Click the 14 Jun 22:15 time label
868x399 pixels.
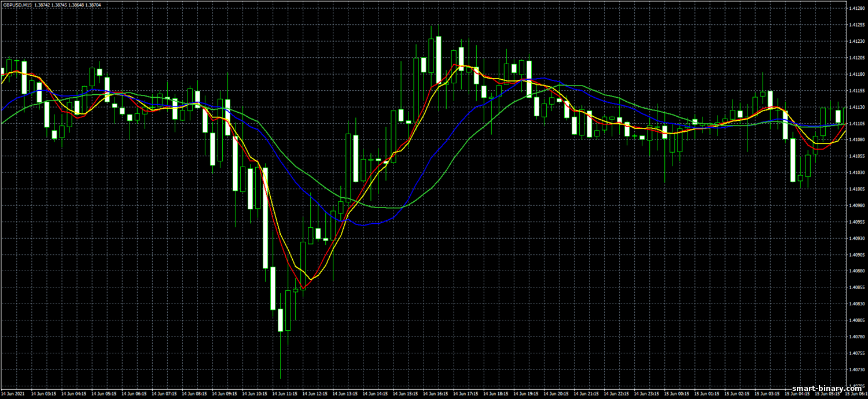pyautogui.click(x=616, y=393)
